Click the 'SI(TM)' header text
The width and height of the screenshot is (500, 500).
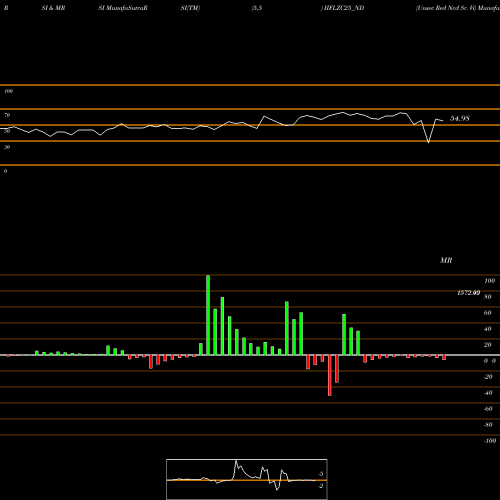(190, 8)
